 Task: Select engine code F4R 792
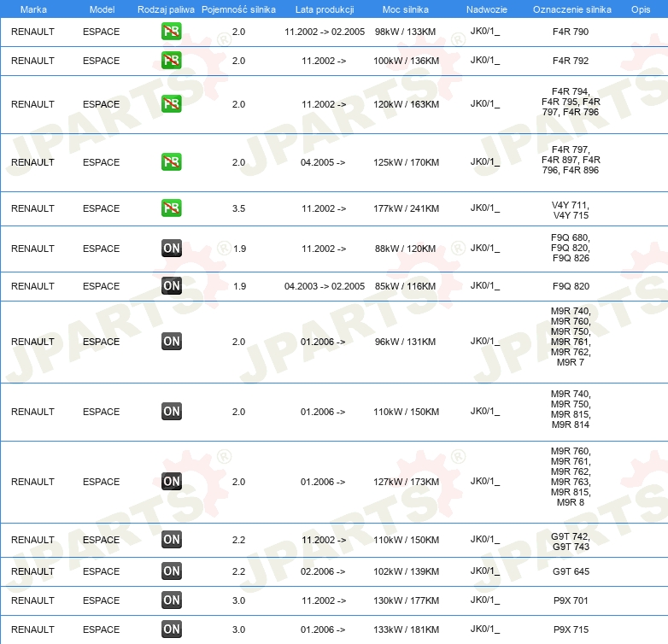(571, 61)
